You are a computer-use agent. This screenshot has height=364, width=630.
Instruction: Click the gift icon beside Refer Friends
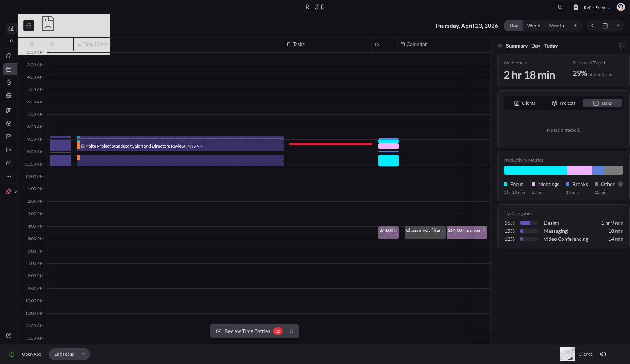pos(576,7)
